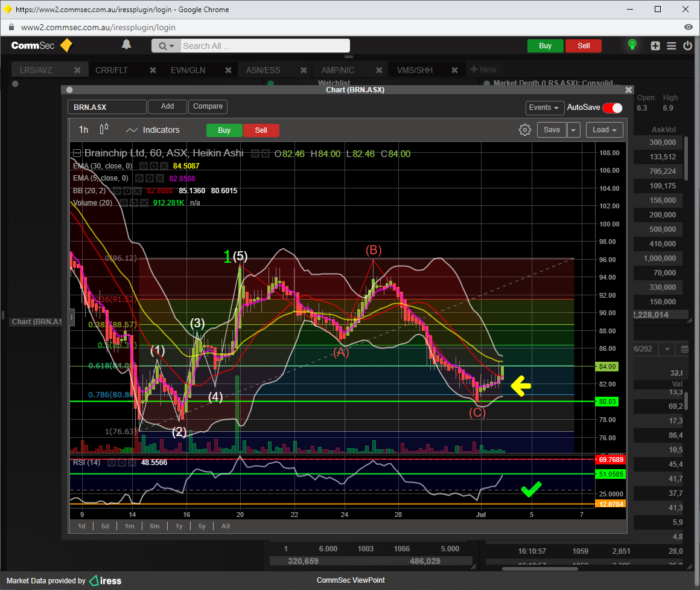Hide the EMA (5, close, 0) indicator
This screenshot has height=590, width=700.
[139, 178]
